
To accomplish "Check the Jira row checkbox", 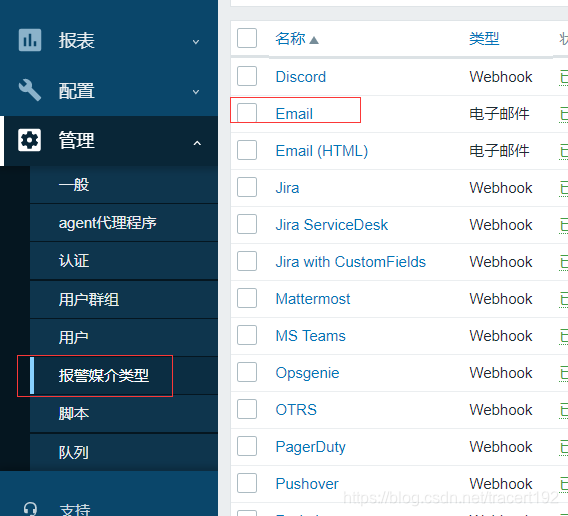I will (247, 187).
